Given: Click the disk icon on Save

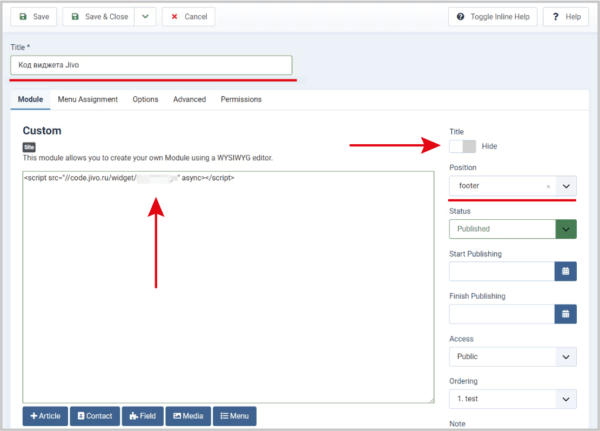Looking at the screenshot, I should (x=23, y=17).
